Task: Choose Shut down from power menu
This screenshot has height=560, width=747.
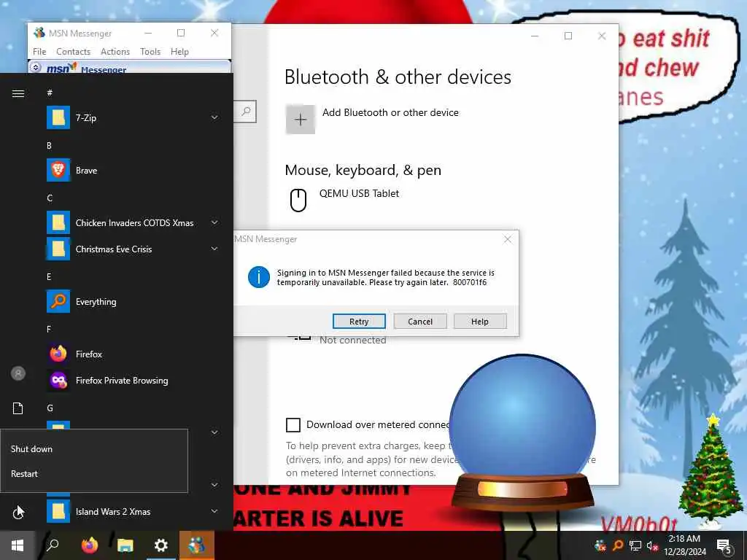Action: (x=94, y=448)
